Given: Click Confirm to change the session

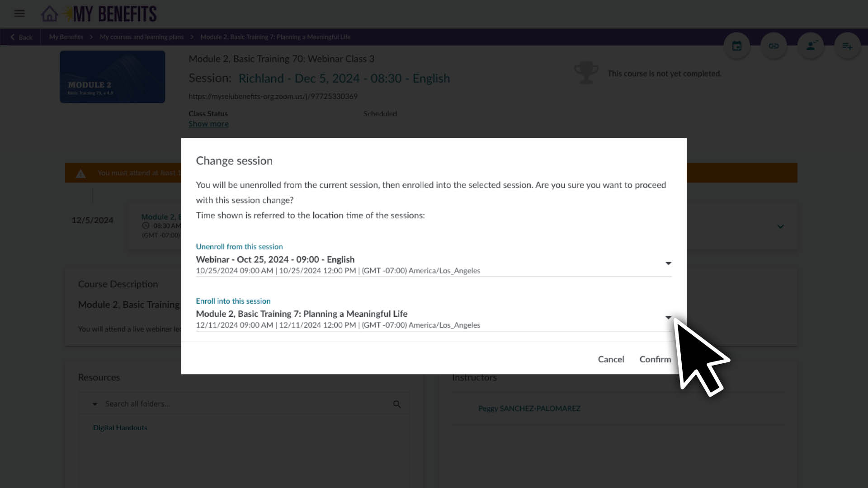Looking at the screenshot, I should click(655, 359).
